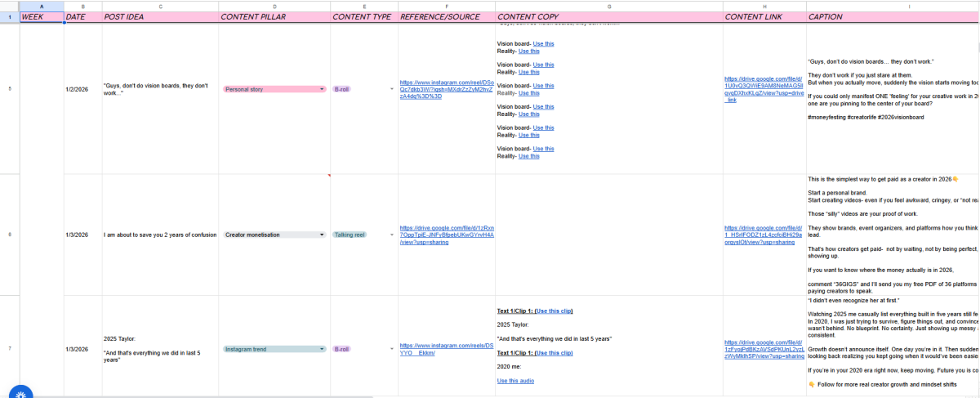
Task: Click the CONTENT COPY header cell
Action: click(x=609, y=17)
